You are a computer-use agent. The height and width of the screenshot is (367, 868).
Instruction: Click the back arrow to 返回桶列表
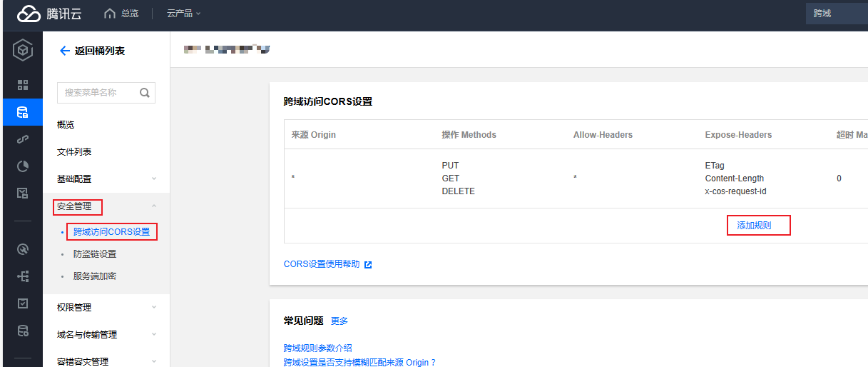[64, 51]
